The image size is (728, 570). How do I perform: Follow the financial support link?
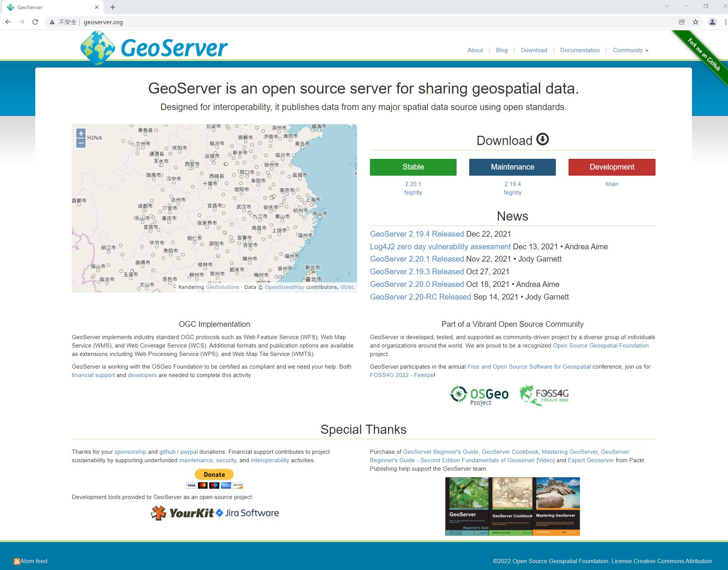click(93, 375)
